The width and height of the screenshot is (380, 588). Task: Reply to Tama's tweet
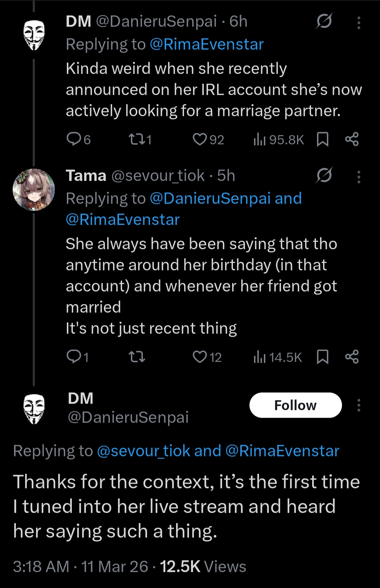74,357
